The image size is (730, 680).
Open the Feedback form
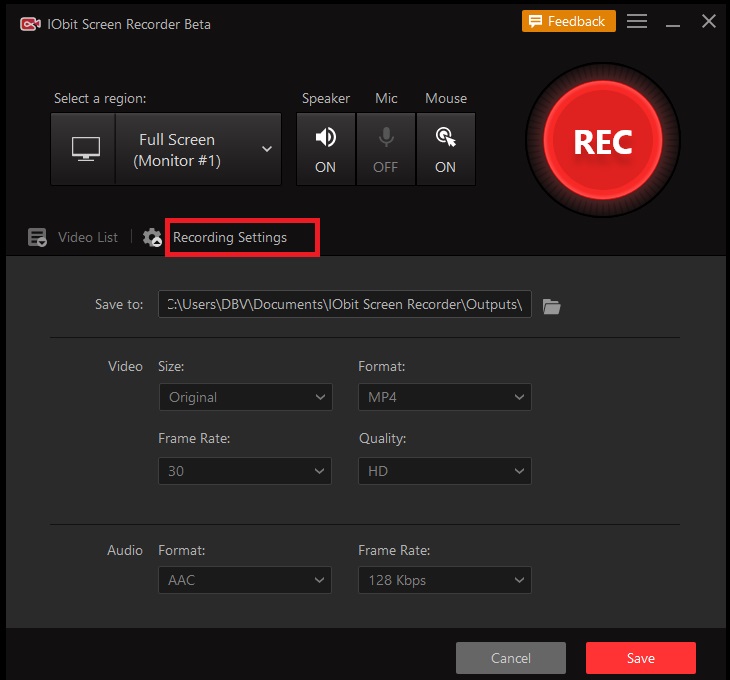pyautogui.click(x=568, y=21)
